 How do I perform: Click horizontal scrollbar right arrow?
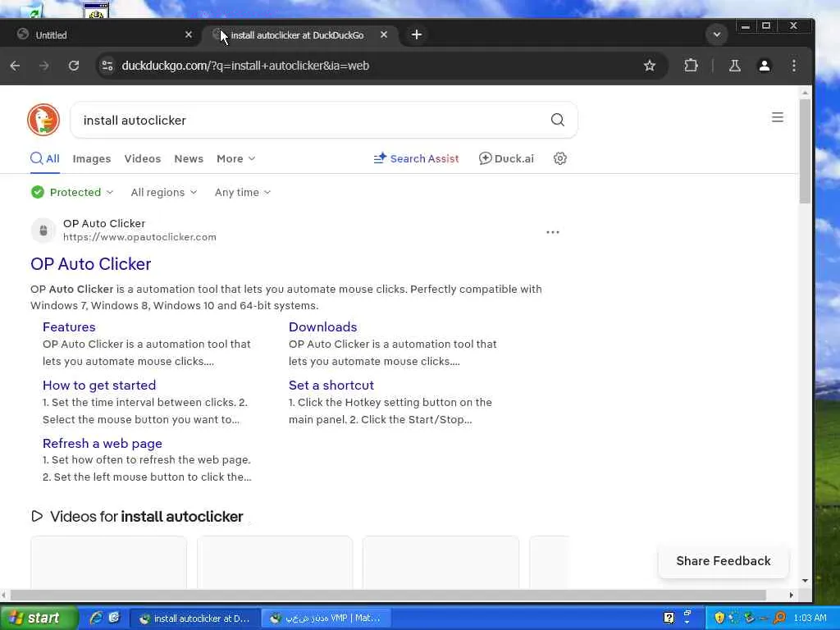pyautogui.click(x=792, y=595)
